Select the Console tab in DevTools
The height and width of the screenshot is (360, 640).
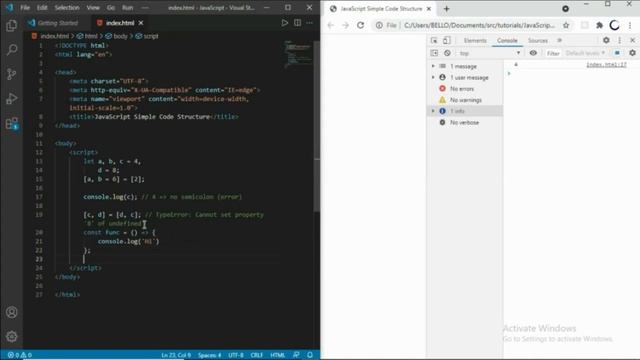[507, 40]
